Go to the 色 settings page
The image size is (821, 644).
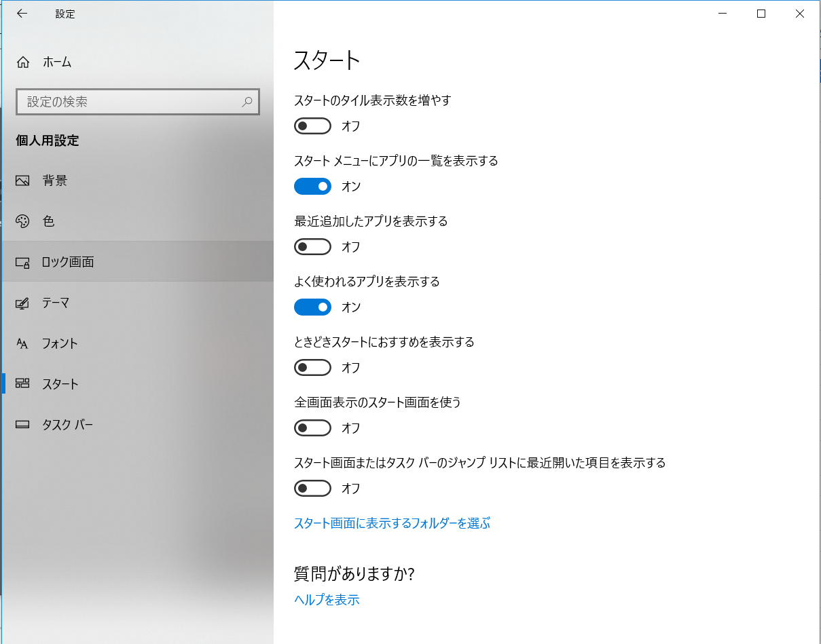(138, 221)
